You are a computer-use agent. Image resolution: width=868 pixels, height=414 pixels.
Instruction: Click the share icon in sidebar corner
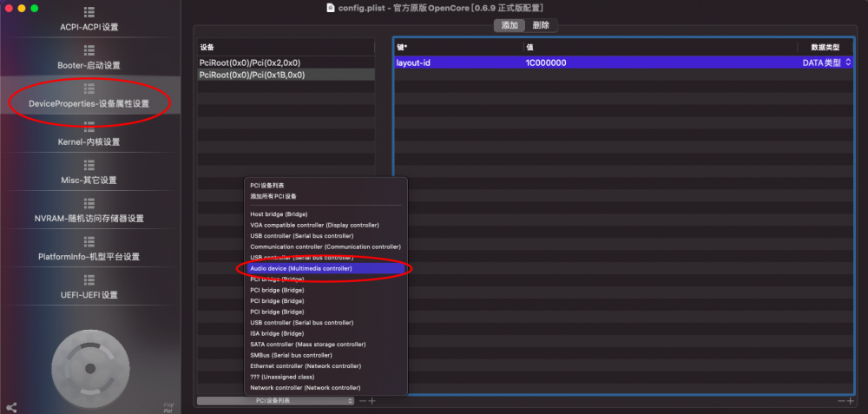coord(11,407)
